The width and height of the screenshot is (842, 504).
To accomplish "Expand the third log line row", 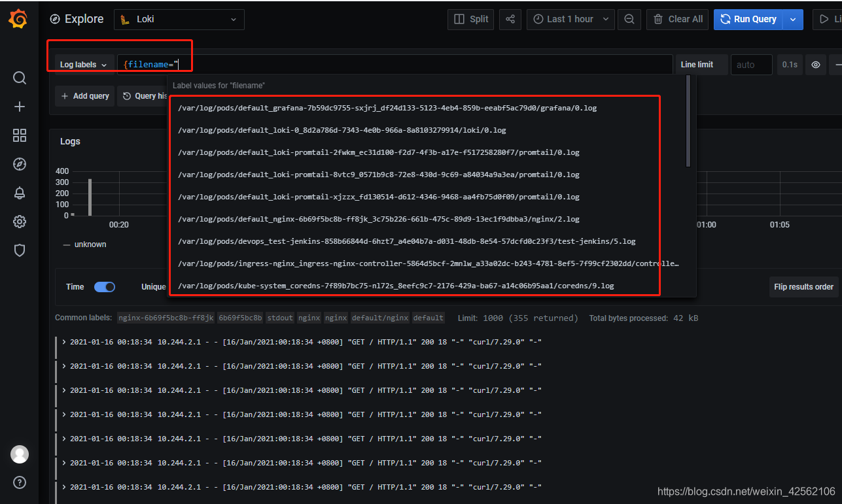I will 64,390.
